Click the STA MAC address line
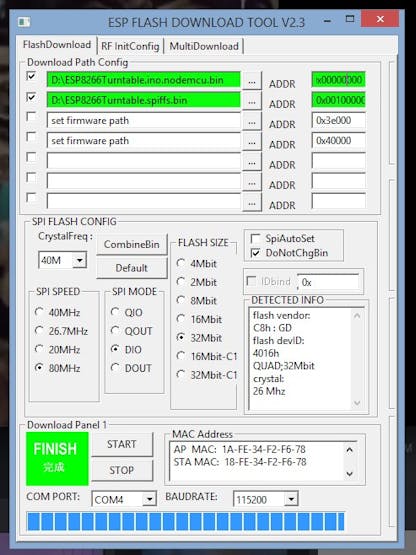This screenshot has height=555, width=416. [240, 462]
